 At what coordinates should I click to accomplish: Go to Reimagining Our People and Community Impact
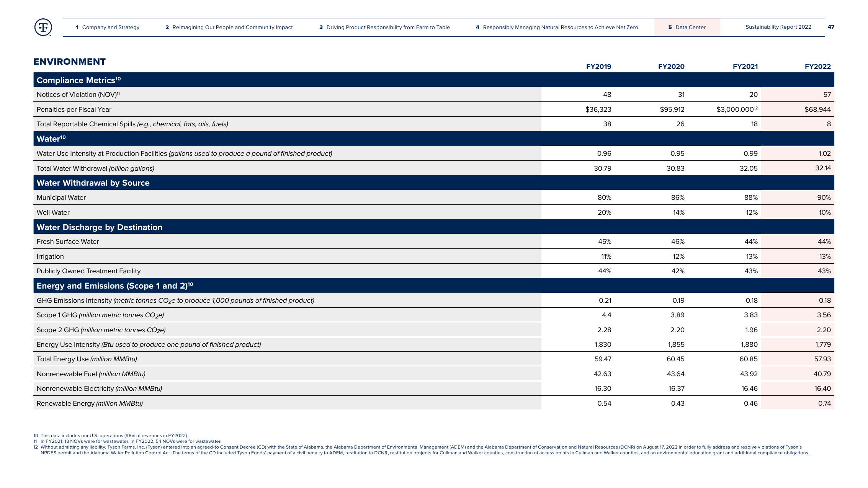pos(229,27)
